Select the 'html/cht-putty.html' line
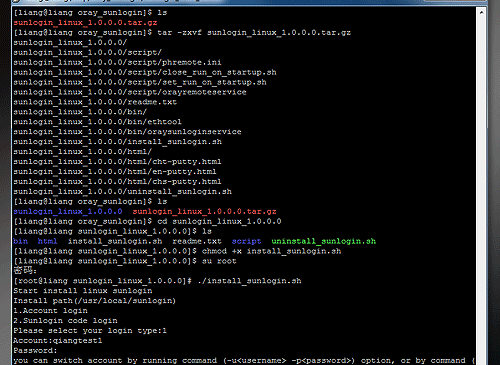 point(117,162)
